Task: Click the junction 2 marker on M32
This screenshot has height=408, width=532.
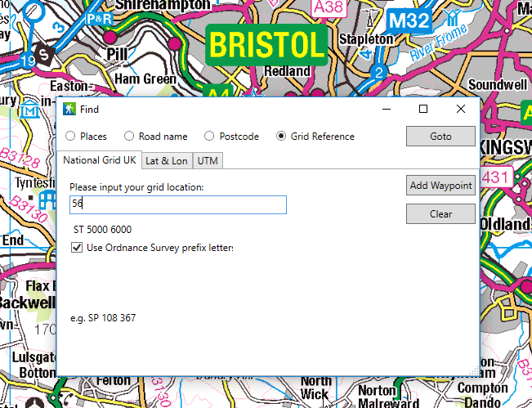Action: pyautogui.click(x=378, y=72)
